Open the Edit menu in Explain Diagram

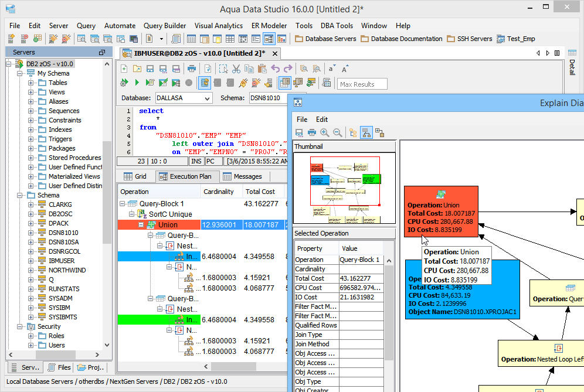pos(322,120)
